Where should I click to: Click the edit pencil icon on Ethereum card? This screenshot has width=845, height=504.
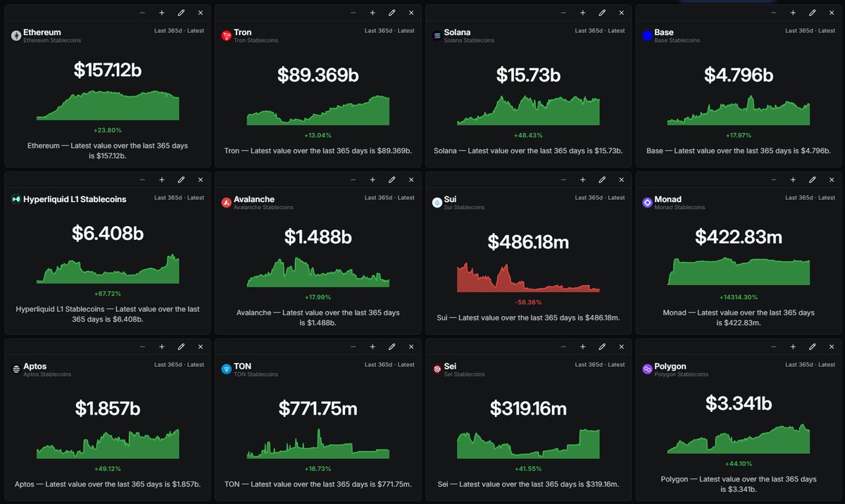[x=181, y=13]
